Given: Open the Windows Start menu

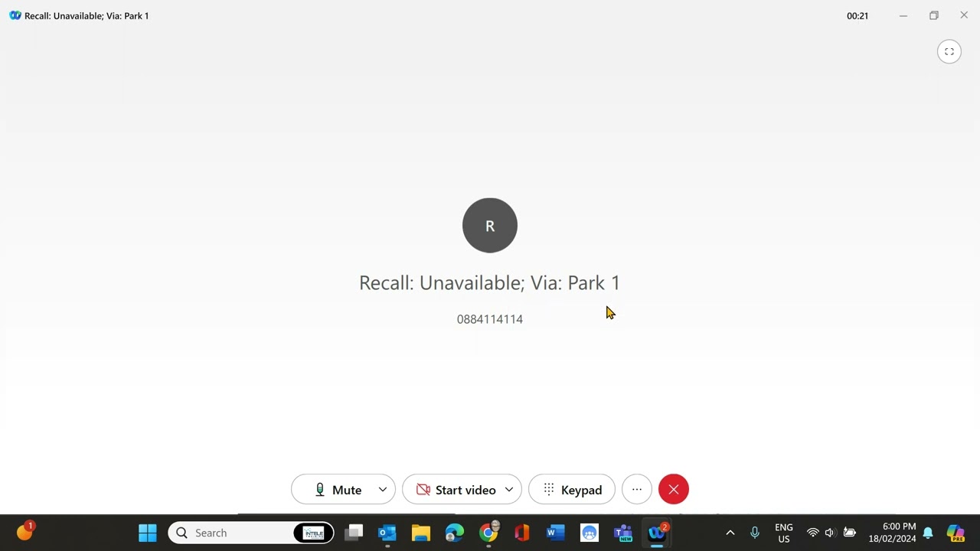Looking at the screenshot, I should click(148, 533).
